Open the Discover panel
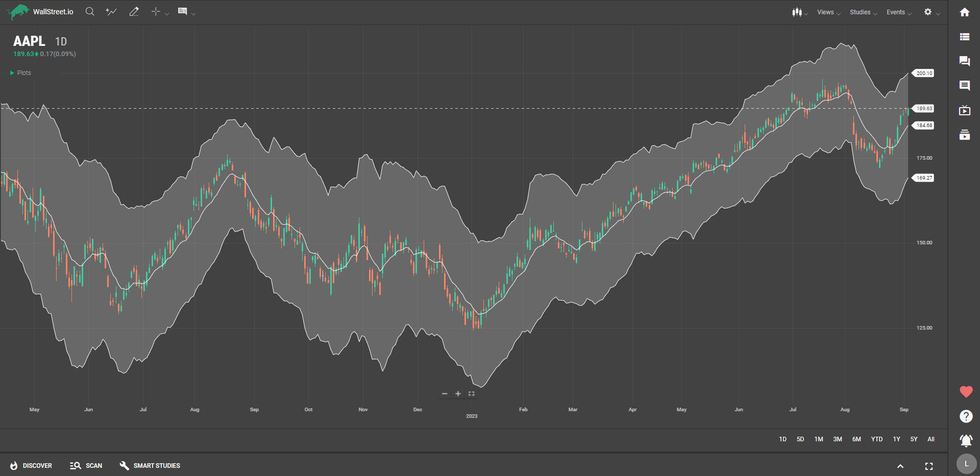The image size is (980, 476). (31, 466)
